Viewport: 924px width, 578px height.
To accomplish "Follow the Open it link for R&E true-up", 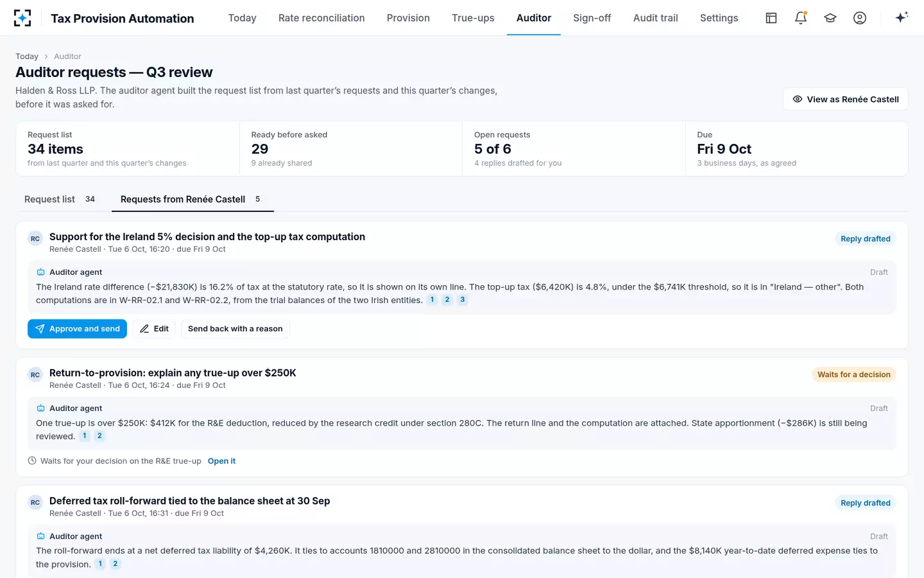I will pyautogui.click(x=221, y=461).
